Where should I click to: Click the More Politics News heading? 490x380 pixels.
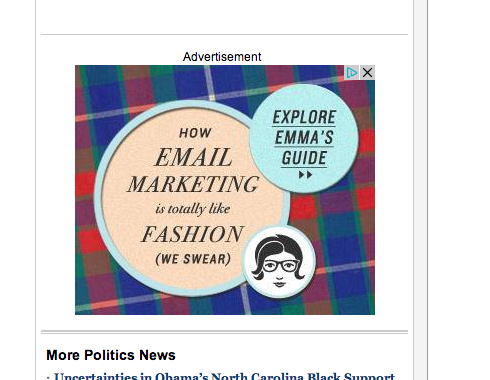tap(111, 355)
